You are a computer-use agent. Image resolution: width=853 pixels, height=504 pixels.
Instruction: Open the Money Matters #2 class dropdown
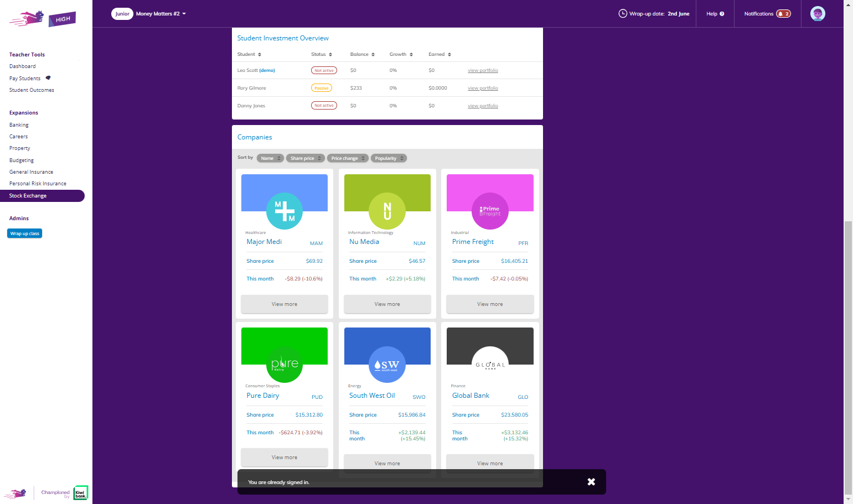point(161,14)
